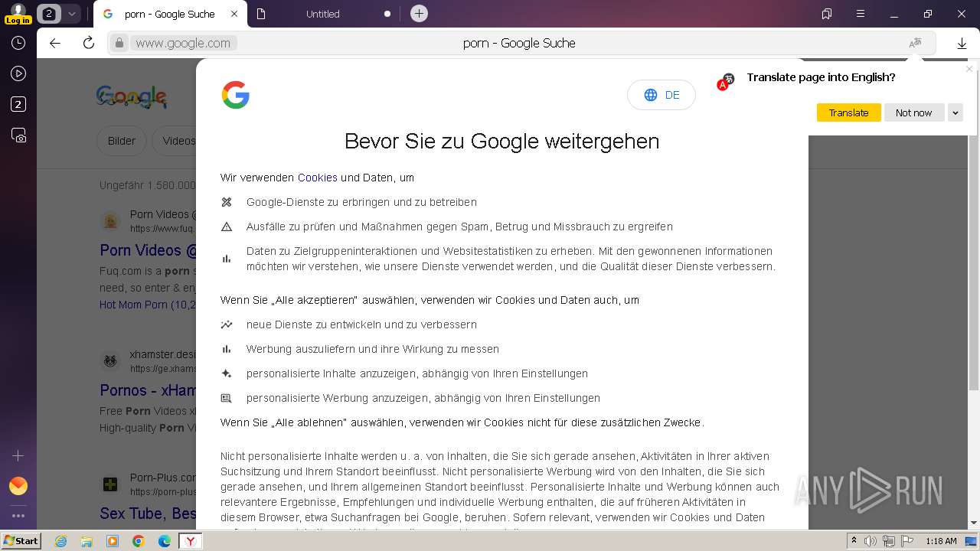980x551 pixels.
Task: Click heading Bevor Sie zu Google weitergehen
Action: [501, 142]
